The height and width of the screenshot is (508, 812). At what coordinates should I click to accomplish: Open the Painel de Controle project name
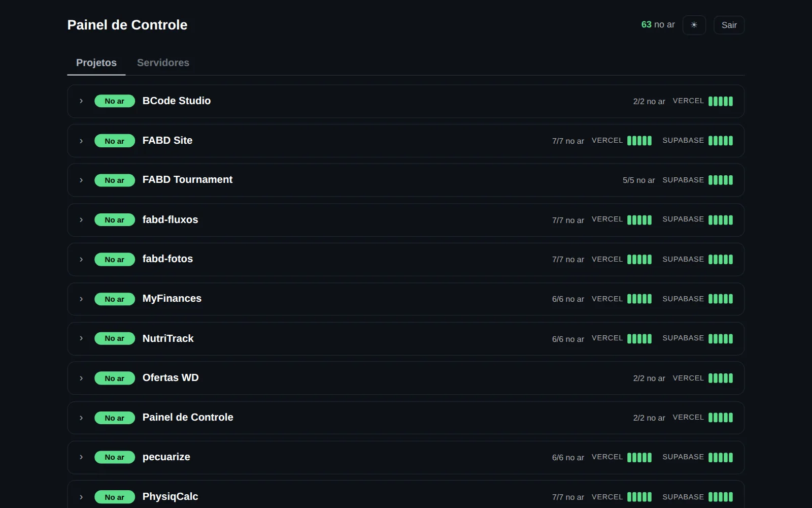coord(188,417)
